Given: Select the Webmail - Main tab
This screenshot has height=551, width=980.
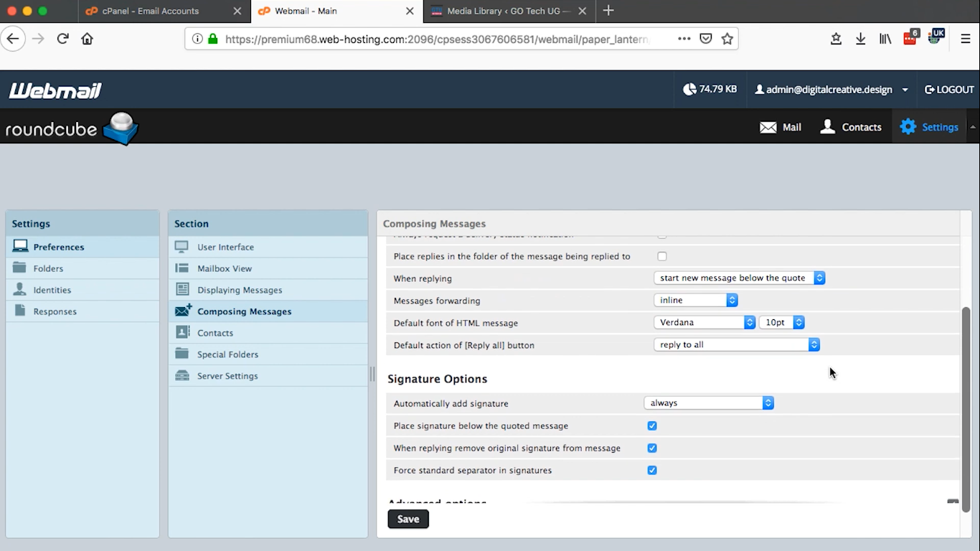Looking at the screenshot, I should pos(306,11).
